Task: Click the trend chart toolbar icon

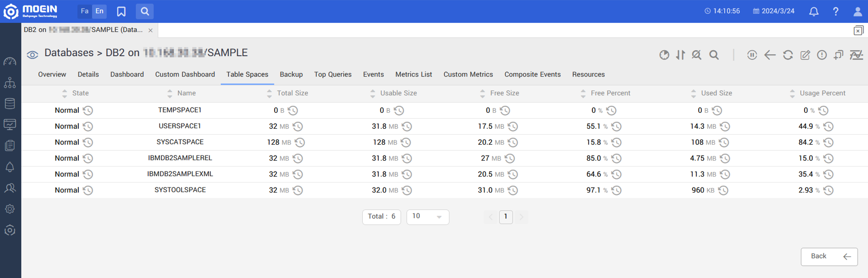Action: pyautogui.click(x=856, y=55)
